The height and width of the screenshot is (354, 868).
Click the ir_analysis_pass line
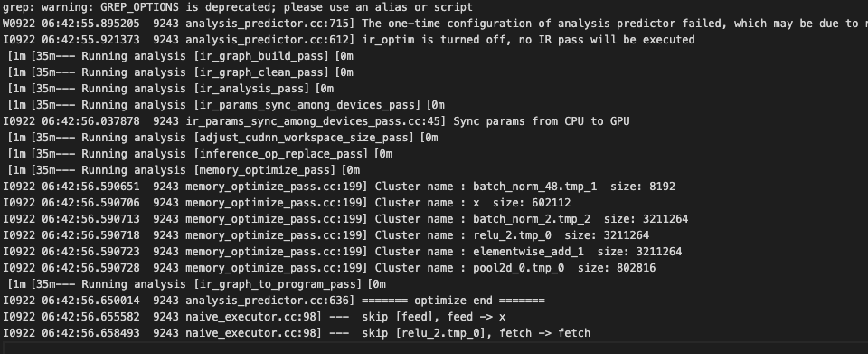(x=171, y=89)
